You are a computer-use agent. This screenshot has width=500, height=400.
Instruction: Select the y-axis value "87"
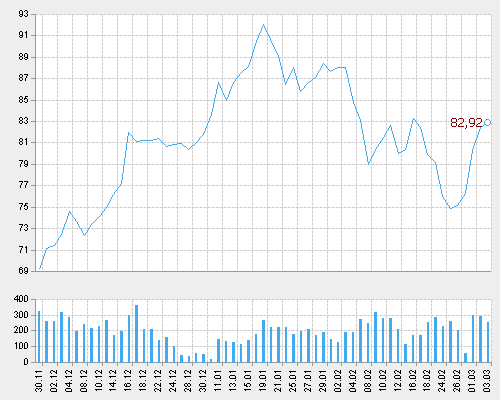tap(24, 78)
